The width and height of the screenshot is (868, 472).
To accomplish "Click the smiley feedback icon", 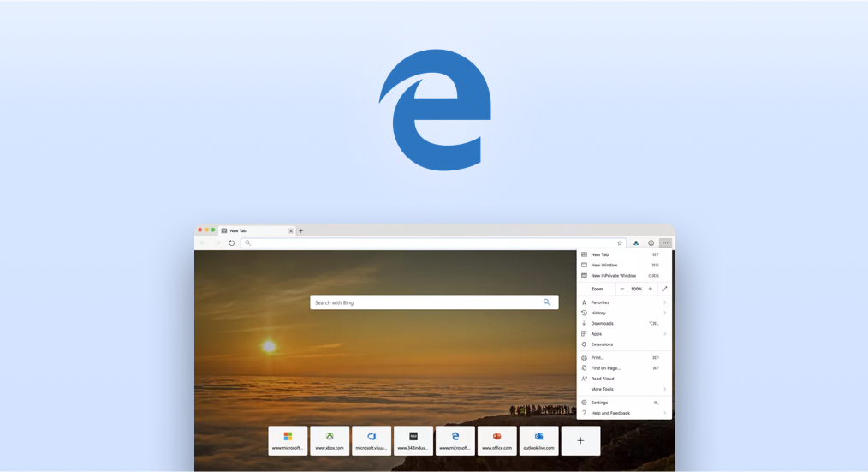I will (x=651, y=243).
